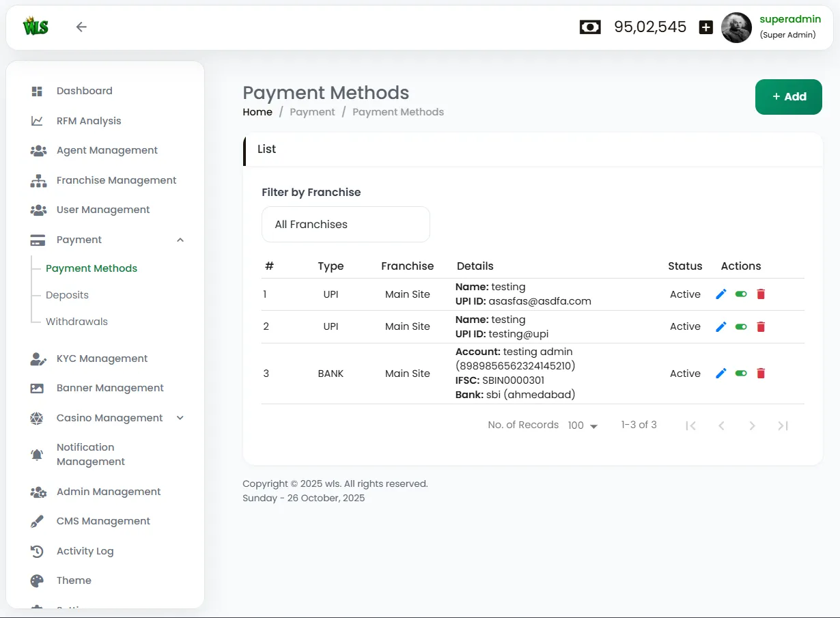This screenshot has height=618, width=840.
Task: Toggle status of the asasfas@asdfa.com method
Action: [x=741, y=294]
